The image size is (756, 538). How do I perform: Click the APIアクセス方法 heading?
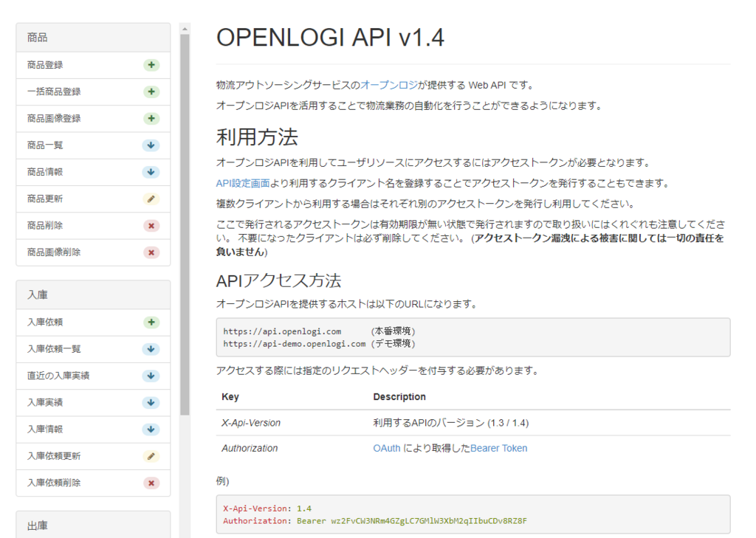click(x=278, y=280)
